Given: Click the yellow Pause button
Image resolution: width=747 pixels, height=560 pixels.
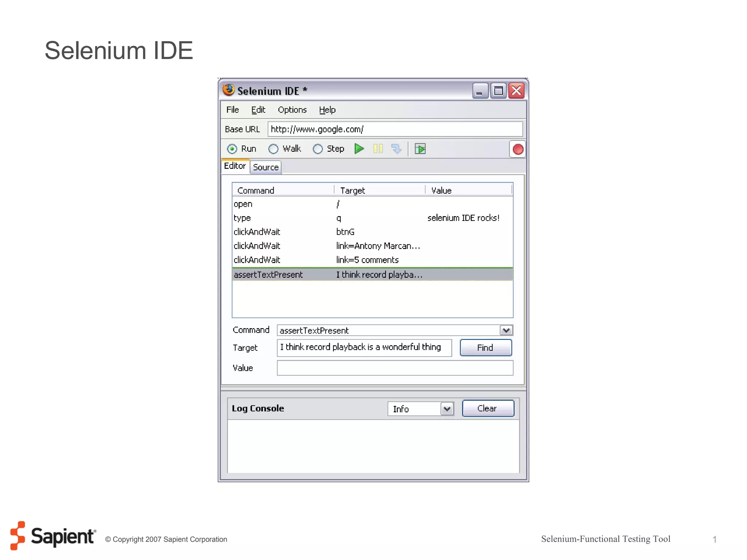Looking at the screenshot, I should pyautogui.click(x=378, y=149).
